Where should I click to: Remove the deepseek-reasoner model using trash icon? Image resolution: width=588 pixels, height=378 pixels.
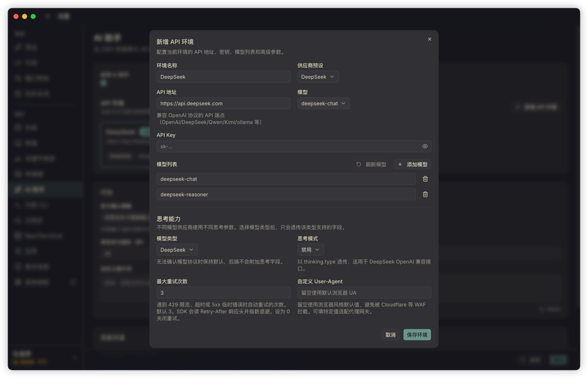point(425,195)
